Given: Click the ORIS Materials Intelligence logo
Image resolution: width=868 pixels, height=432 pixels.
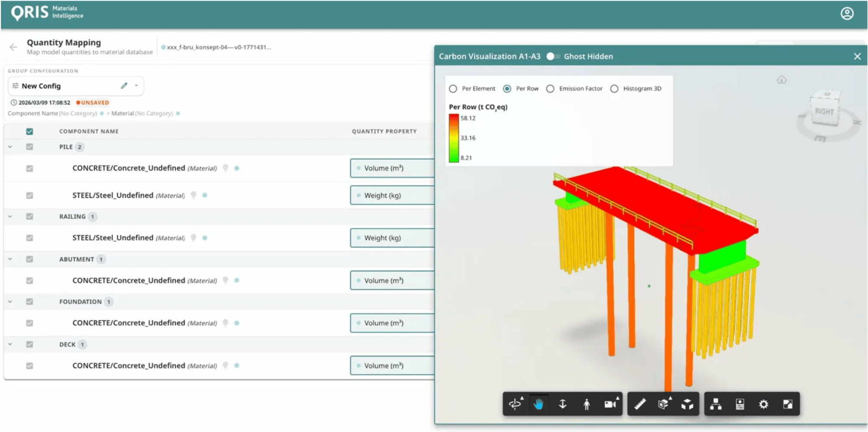Looking at the screenshot, I should 47,13.
